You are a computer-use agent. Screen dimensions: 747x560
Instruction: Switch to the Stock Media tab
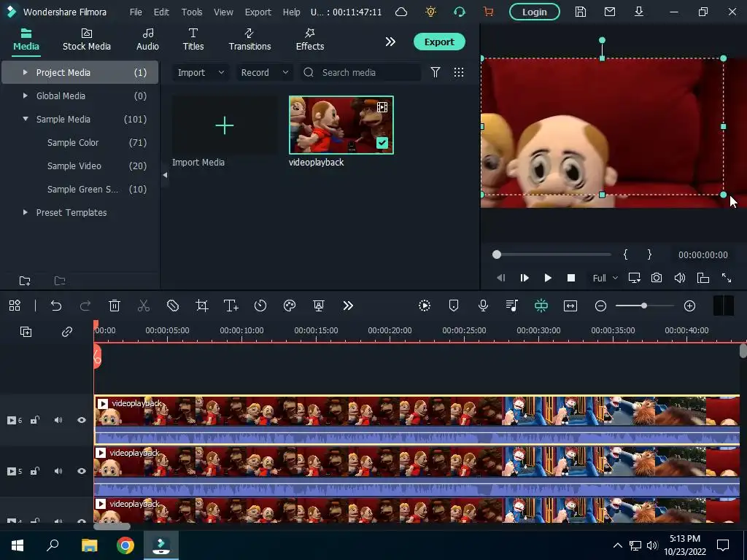[x=87, y=39]
